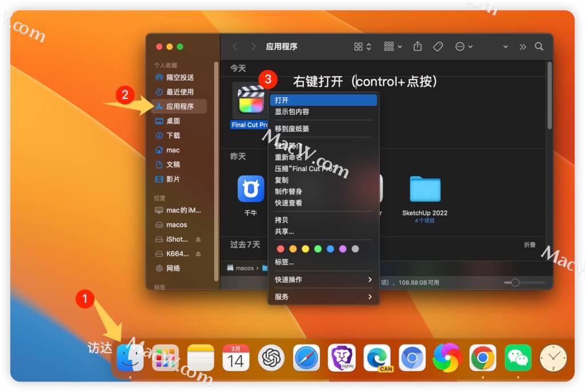This screenshot has height=392, width=585.
Task: Click the Share icon in Finder toolbar
Action: pos(418,46)
